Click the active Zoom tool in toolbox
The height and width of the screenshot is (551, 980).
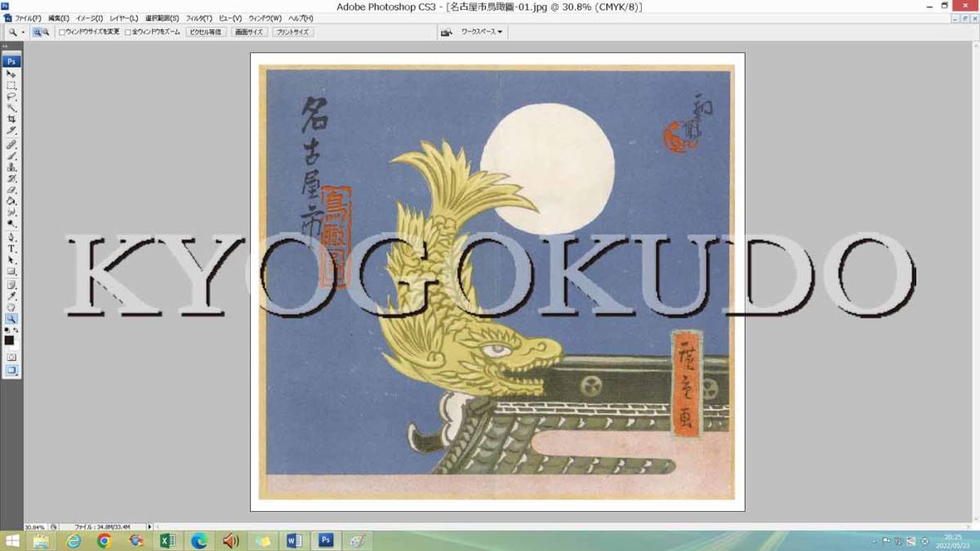pos(11,319)
